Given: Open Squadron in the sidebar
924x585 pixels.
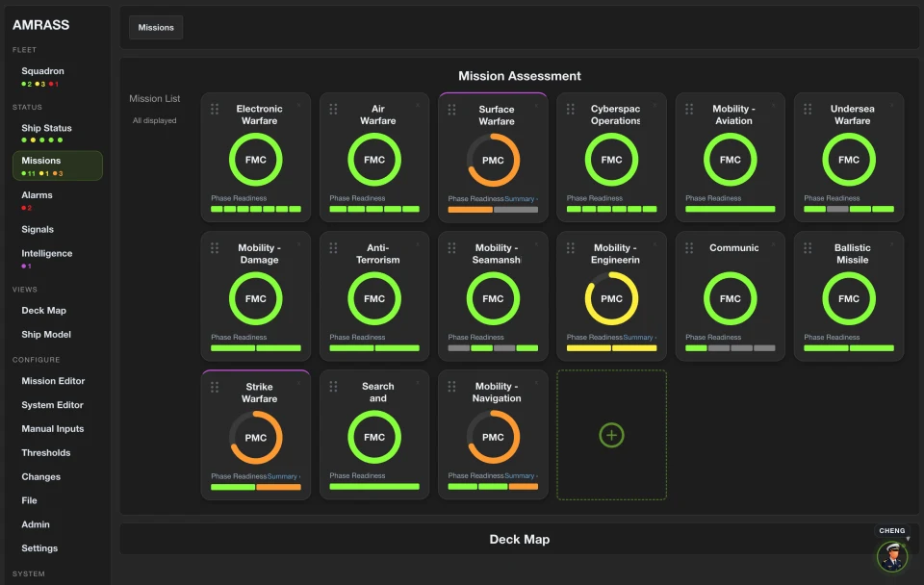Looking at the screenshot, I should [43, 70].
